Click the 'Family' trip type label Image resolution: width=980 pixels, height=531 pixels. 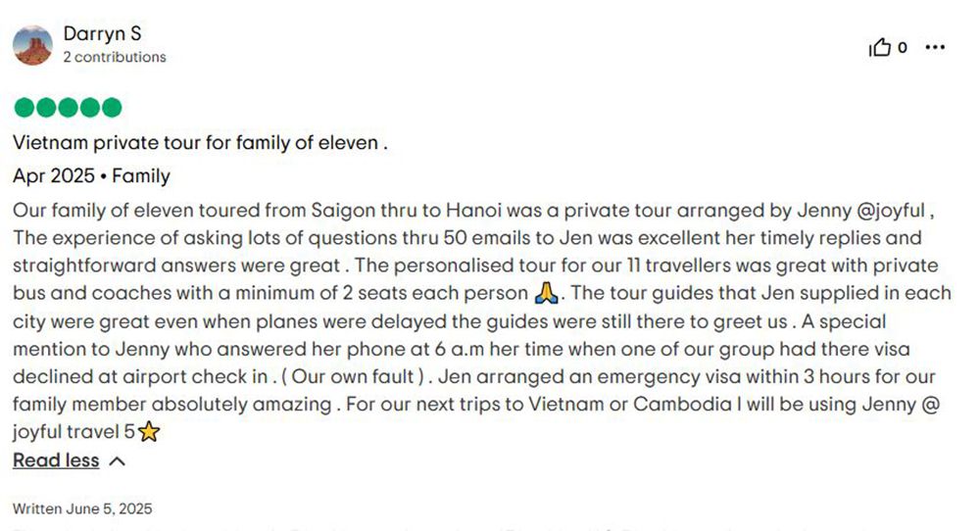pyautogui.click(x=140, y=176)
